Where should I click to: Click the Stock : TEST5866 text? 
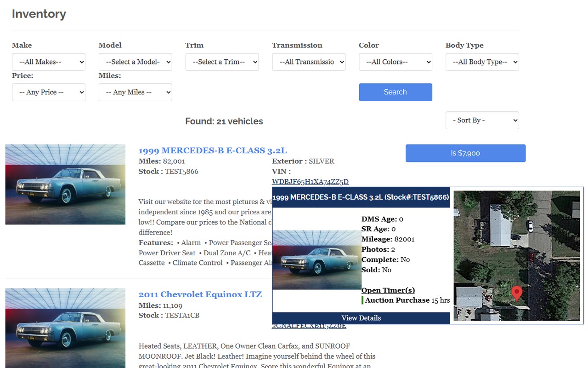coord(169,172)
